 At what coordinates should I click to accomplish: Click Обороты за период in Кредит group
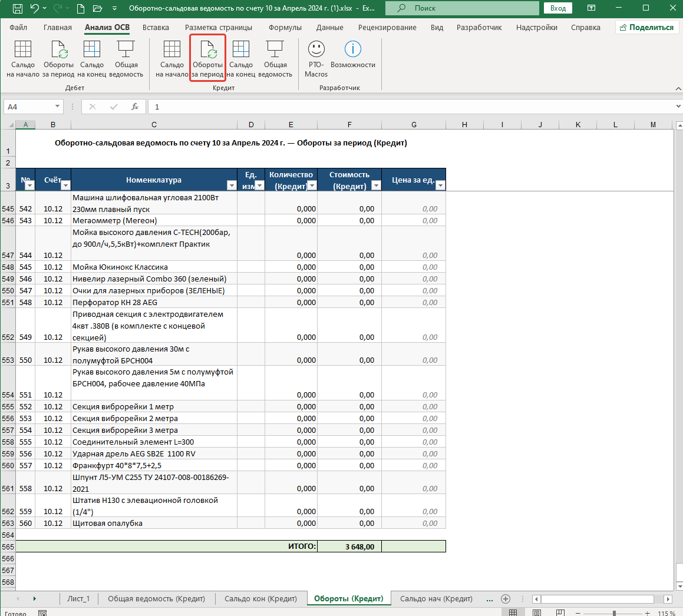[x=208, y=59]
